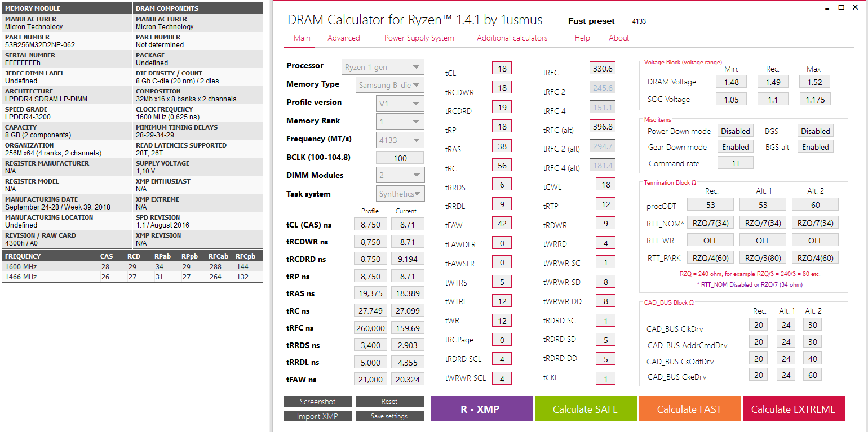Open the Memory Rank dropdown
Image resolution: width=868 pixels, height=432 pixels.
pos(400,122)
